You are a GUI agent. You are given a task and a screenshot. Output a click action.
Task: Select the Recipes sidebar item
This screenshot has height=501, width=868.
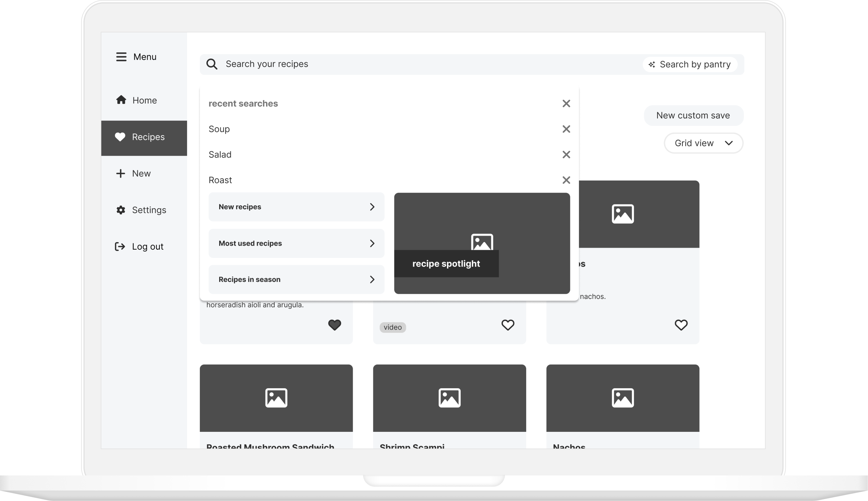[x=144, y=138]
